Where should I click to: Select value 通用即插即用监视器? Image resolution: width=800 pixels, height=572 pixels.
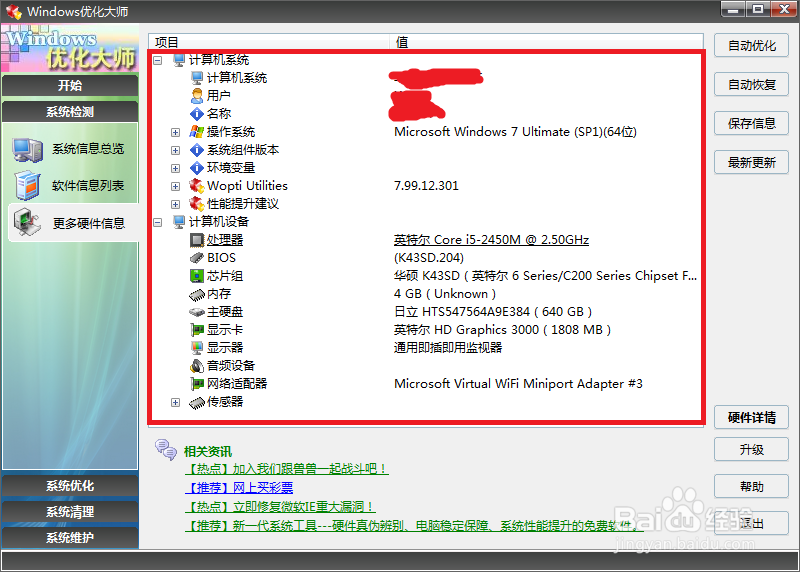click(448, 348)
